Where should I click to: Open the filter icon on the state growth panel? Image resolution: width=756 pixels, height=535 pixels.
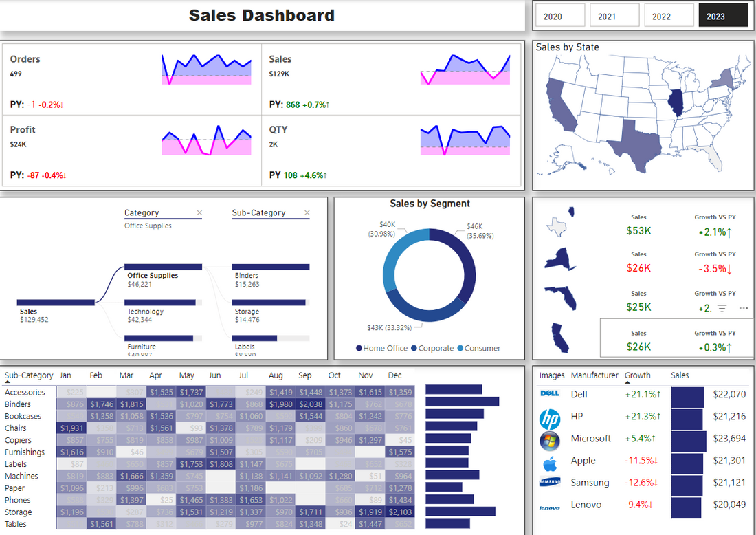tap(722, 308)
